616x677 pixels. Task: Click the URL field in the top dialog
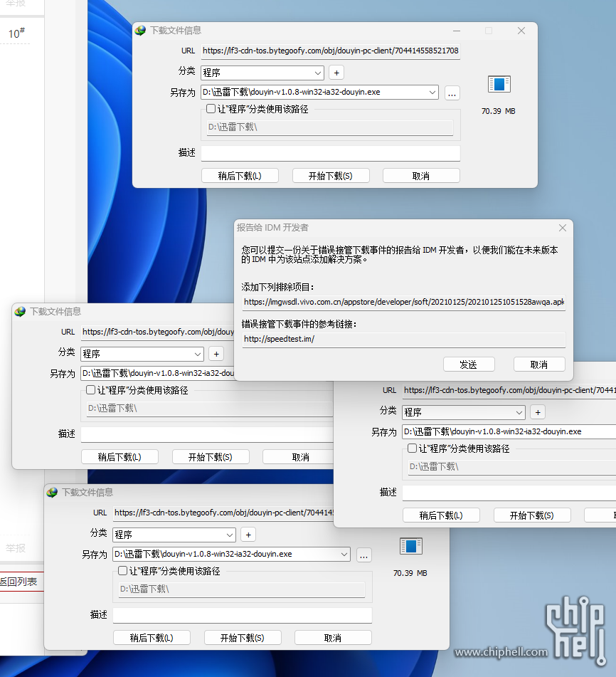pos(331,51)
